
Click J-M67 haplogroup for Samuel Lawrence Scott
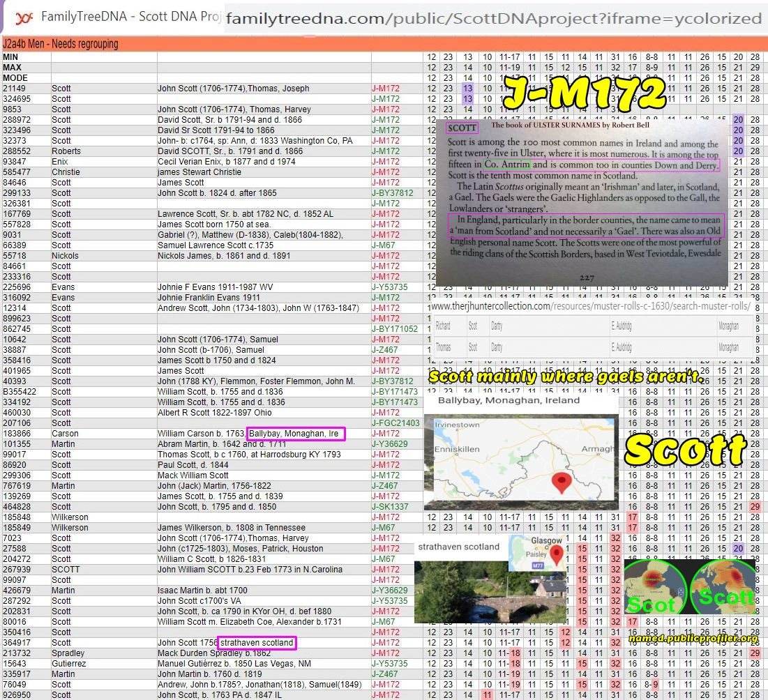(x=383, y=245)
